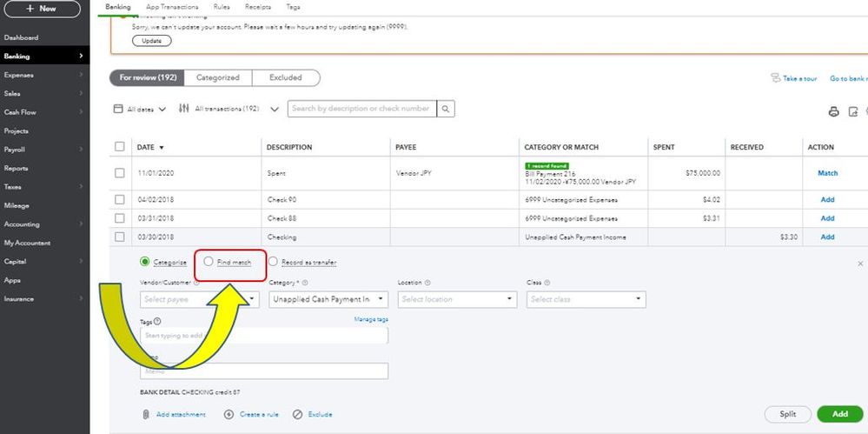This screenshot has height=434, width=868.
Task: Switch to the Categorized tab
Action: (x=217, y=77)
